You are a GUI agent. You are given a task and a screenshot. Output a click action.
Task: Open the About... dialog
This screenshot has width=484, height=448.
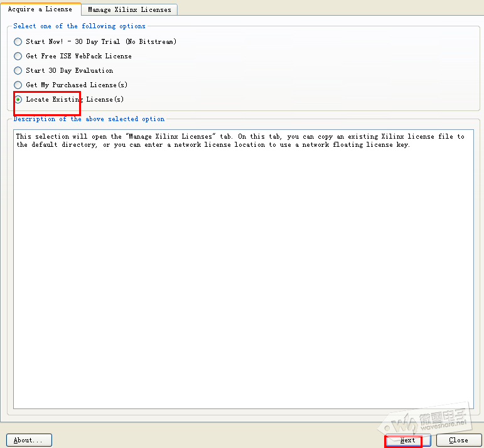(x=29, y=440)
